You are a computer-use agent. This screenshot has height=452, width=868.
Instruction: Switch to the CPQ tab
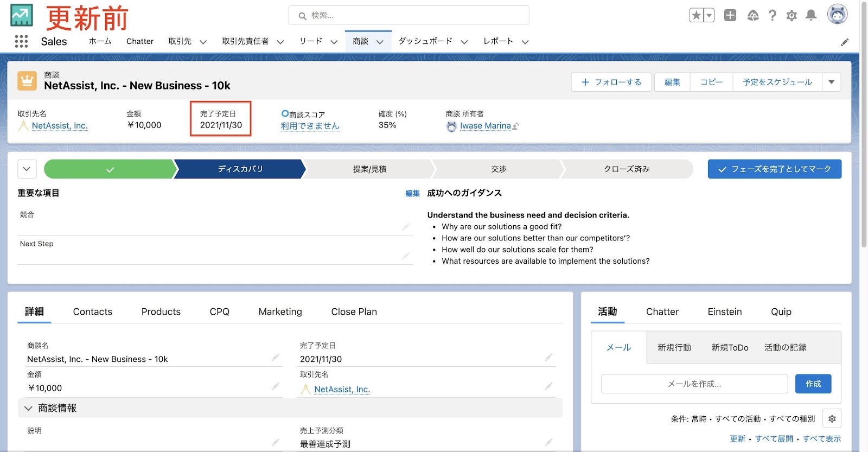tap(220, 311)
